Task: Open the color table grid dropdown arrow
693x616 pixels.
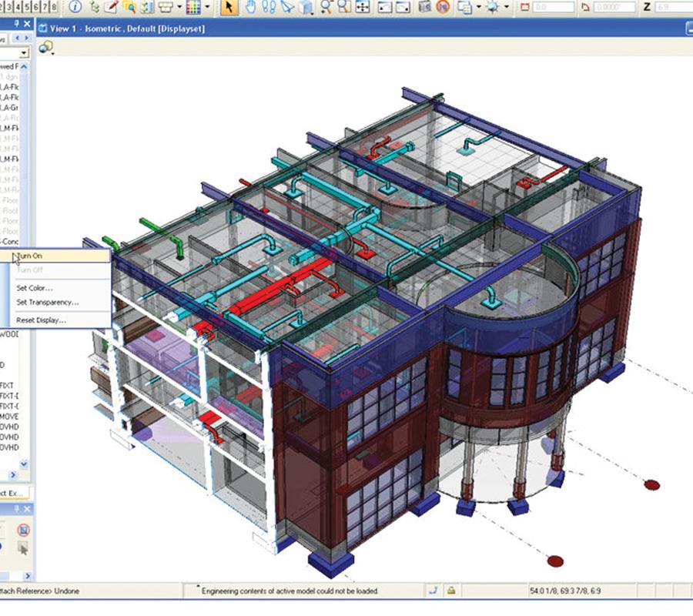Action: pyautogui.click(x=207, y=8)
